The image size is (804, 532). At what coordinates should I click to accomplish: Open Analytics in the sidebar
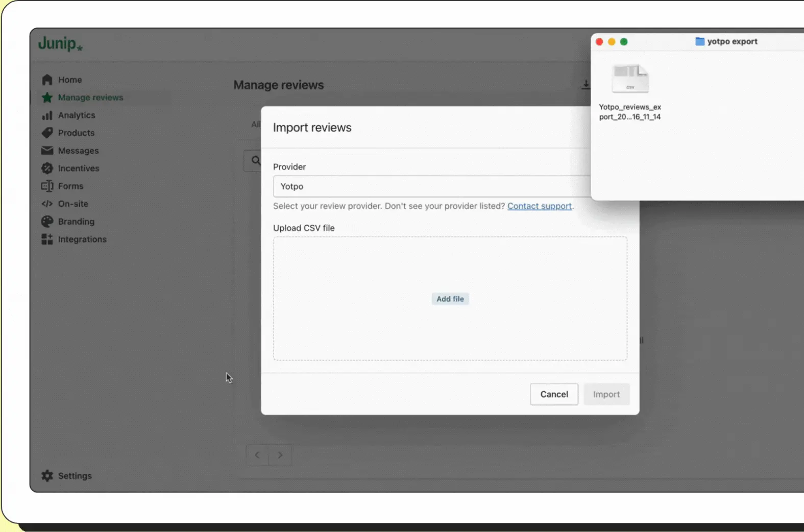[x=77, y=115]
